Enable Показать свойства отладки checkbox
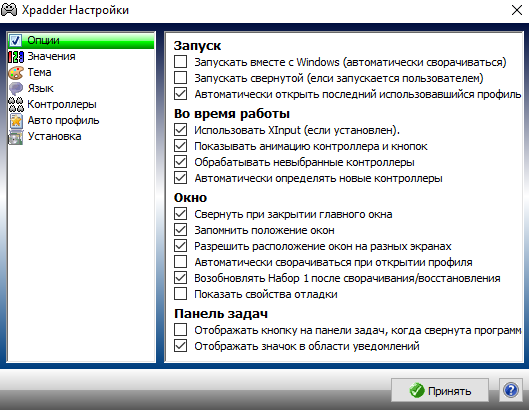This screenshot has height=410, width=529. pos(180,294)
